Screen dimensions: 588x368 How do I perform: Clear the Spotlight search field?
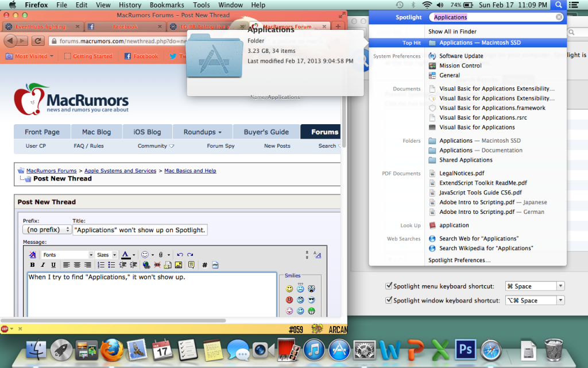pyautogui.click(x=559, y=17)
